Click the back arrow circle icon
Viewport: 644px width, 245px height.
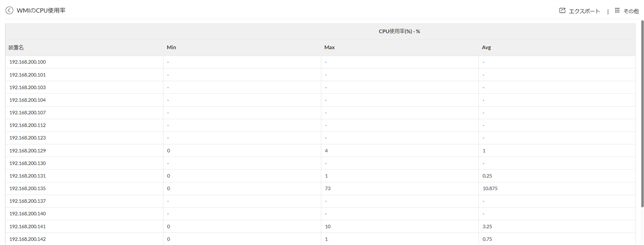(9, 11)
